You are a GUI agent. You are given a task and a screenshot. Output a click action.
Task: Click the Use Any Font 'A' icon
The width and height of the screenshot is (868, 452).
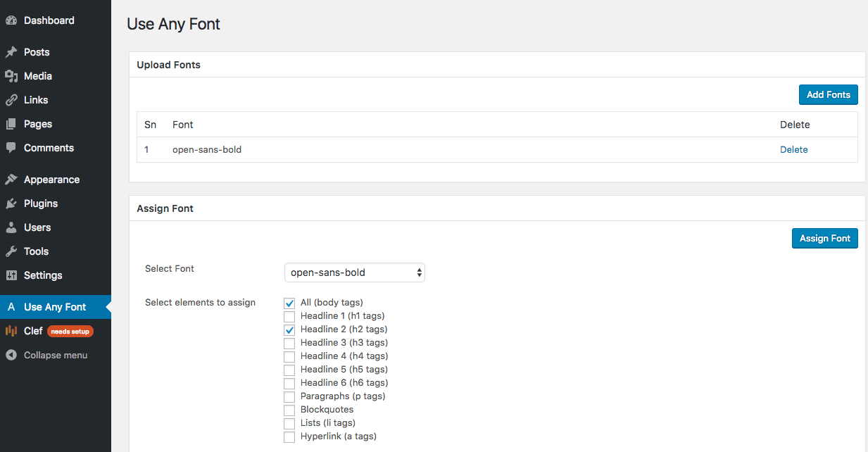11,307
